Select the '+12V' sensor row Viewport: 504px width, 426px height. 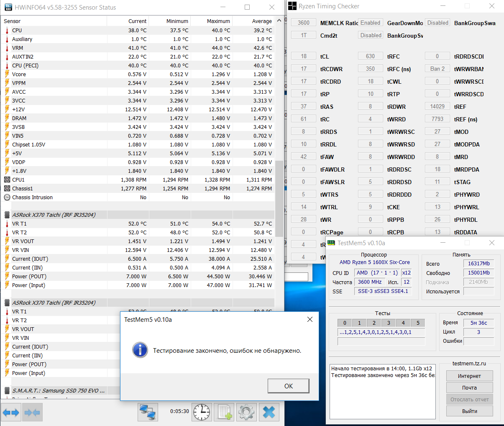pos(138,109)
